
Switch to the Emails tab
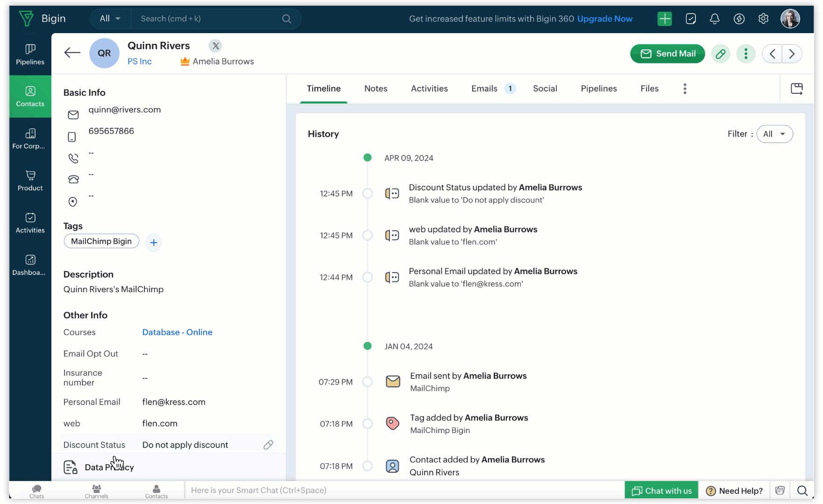tap(484, 89)
